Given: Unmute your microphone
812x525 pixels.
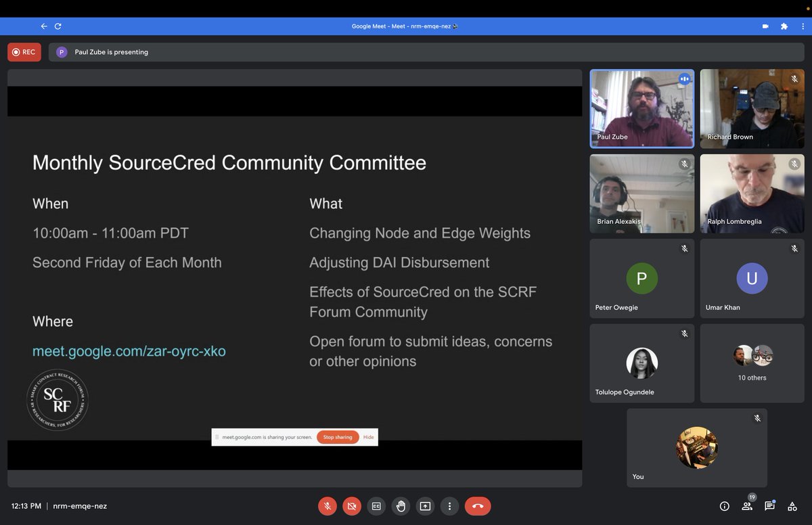Looking at the screenshot, I should pos(328,505).
